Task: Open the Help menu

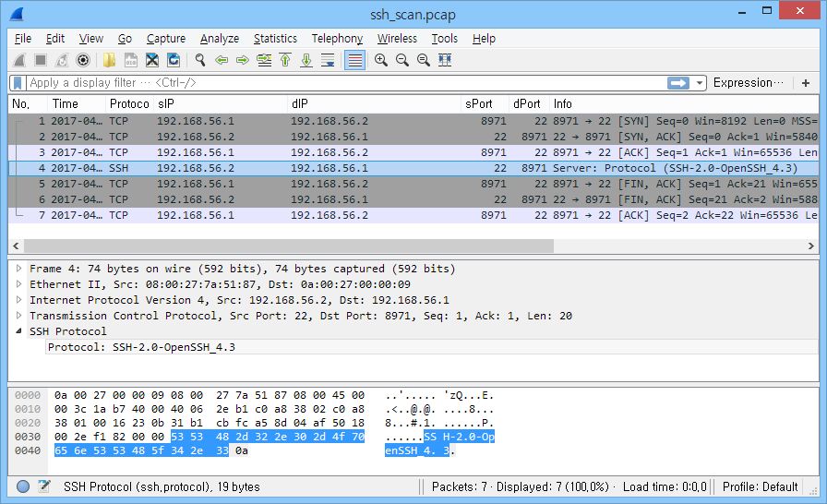Action: (484, 39)
